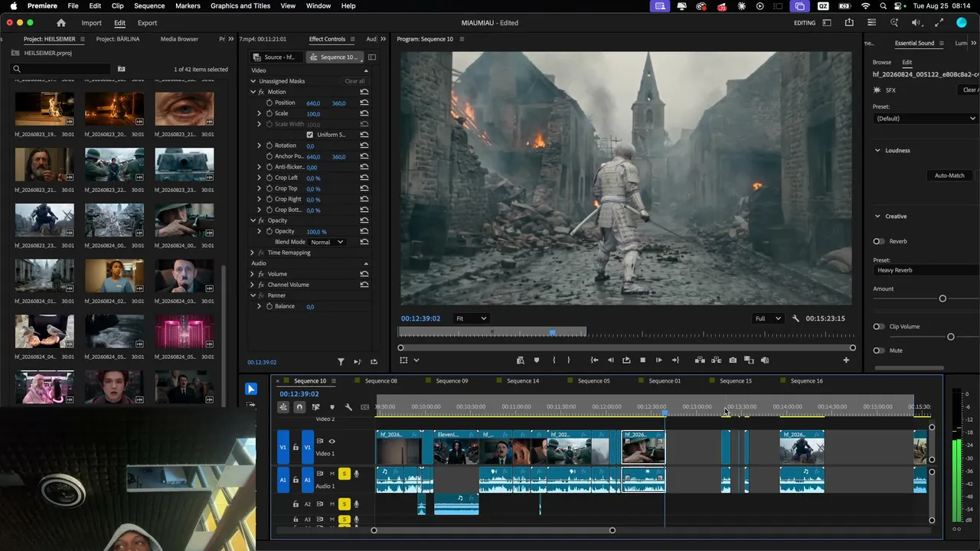Reset the Rotation parameter
The image size is (980, 551).
pyautogui.click(x=364, y=145)
